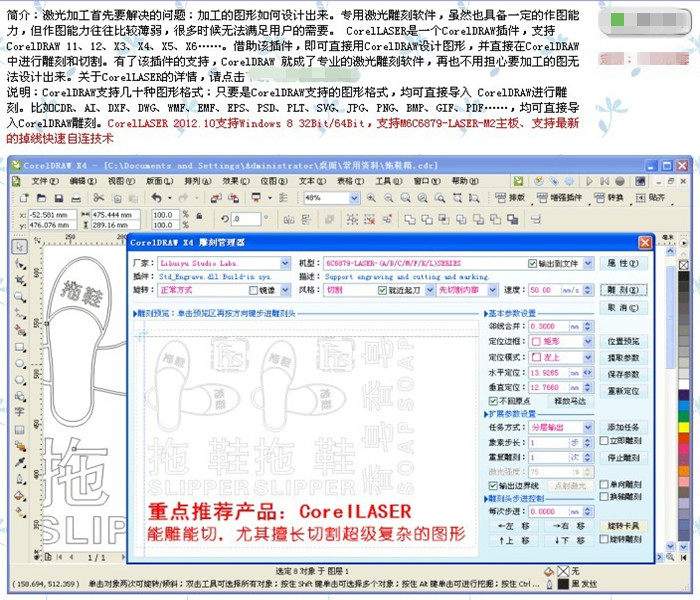Select the Text tool (字) in toolbox

point(20,412)
